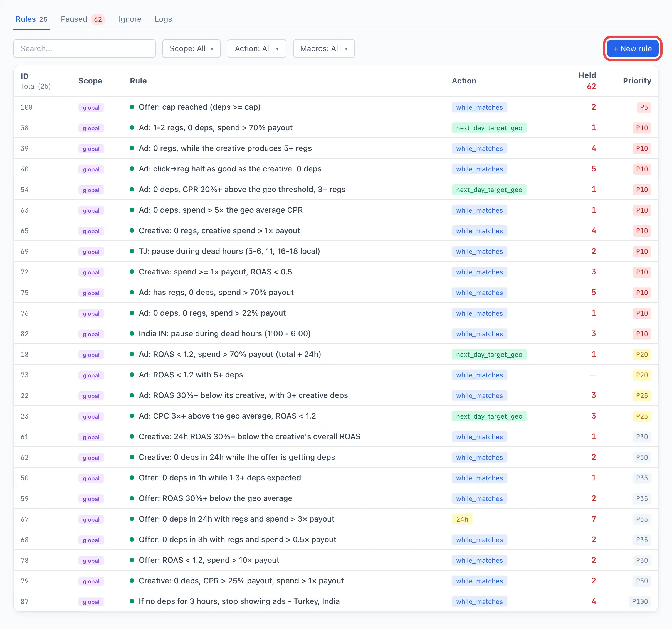Click the P100 priority badge on rule 87

pos(639,601)
